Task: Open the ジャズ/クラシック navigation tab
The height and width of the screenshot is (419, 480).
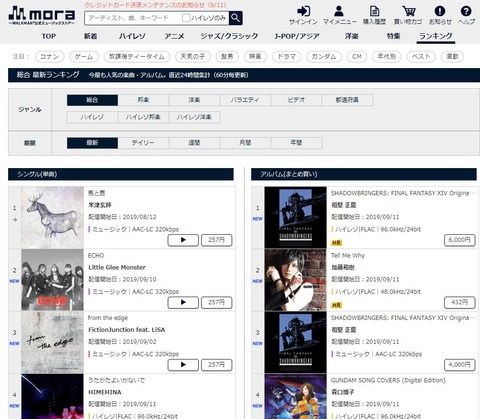Action: coord(229,36)
